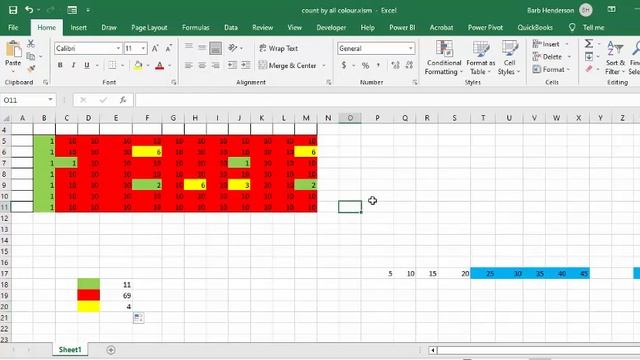Open the Merge & Center dropdown arrow
640x360 pixels.
(x=324, y=65)
